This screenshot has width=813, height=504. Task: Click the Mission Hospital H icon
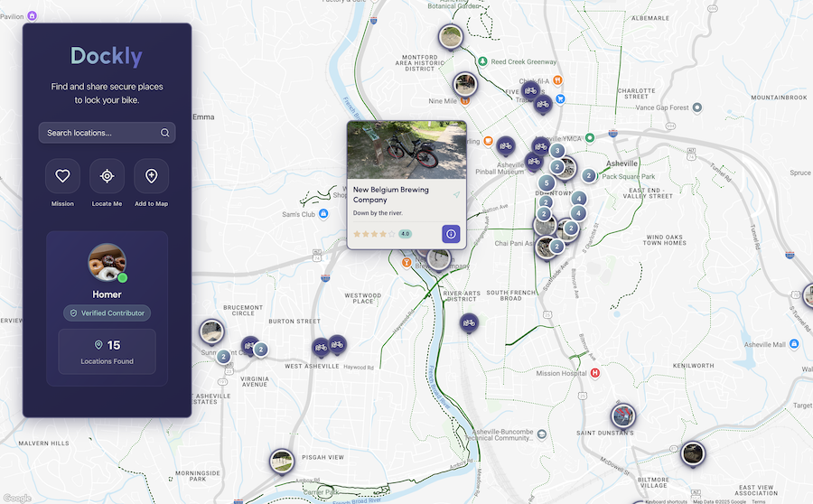pyautogui.click(x=595, y=373)
